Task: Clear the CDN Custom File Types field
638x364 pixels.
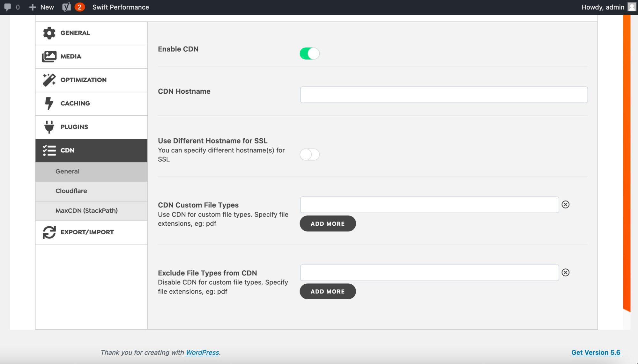Action: (566, 205)
